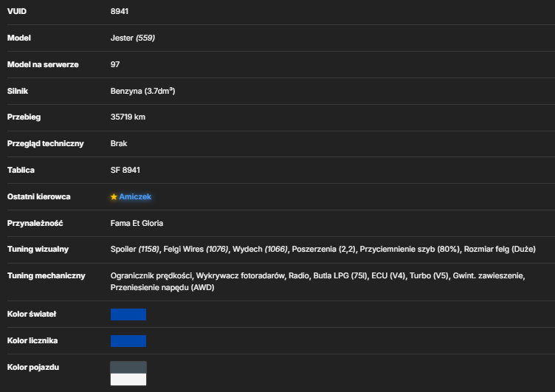Click Przyciemnienie szyb (80%) entry
The image size is (555, 392).
(x=410, y=249)
